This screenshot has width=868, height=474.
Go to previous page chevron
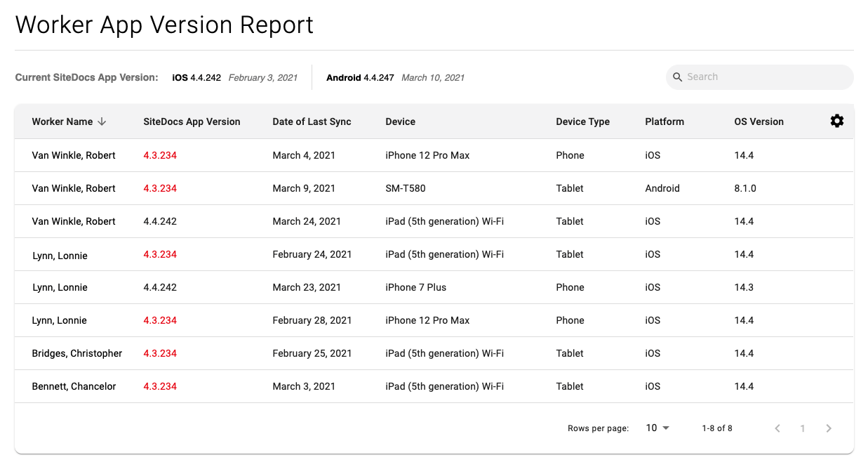(x=777, y=428)
